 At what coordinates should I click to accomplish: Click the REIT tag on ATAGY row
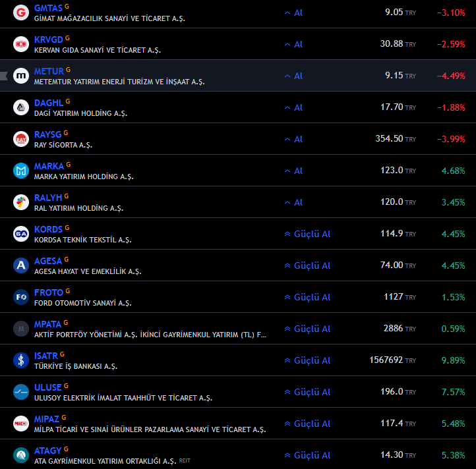click(185, 460)
